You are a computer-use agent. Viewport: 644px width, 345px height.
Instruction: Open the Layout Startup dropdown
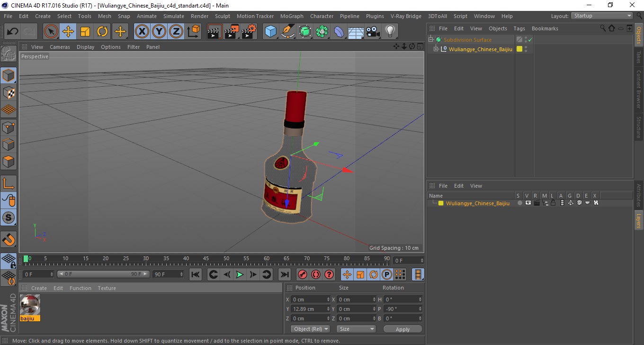click(602, 16)
